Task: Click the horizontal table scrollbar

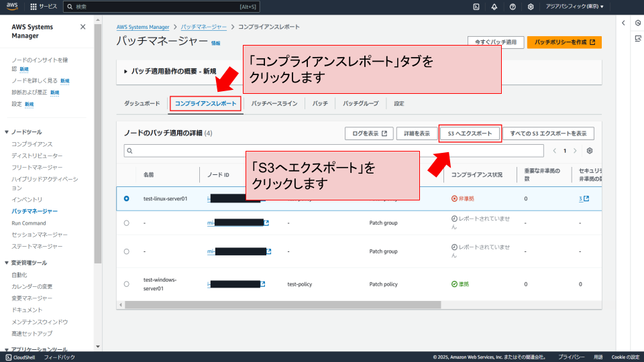Action: [x=282, y=305]
